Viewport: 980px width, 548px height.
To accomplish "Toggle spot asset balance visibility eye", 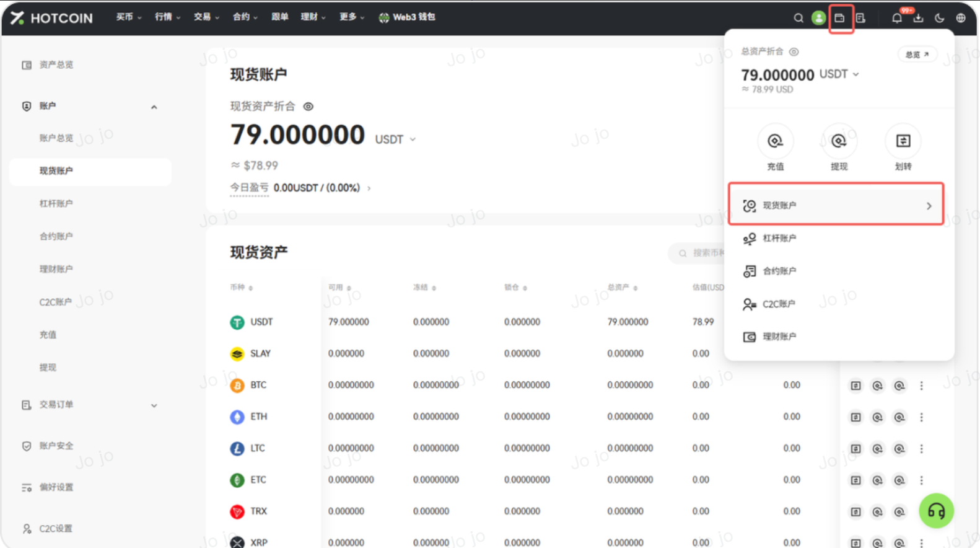I will coord(308,107).
